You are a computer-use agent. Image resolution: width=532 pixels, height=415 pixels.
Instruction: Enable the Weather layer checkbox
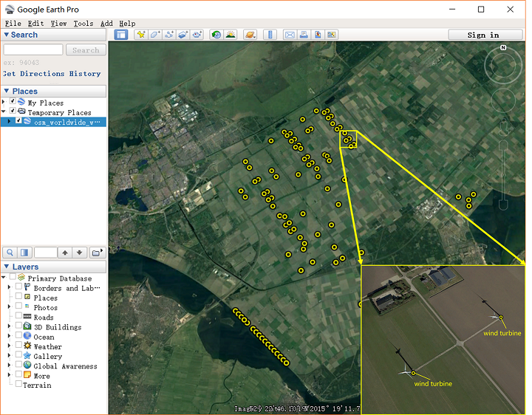(18, 345)
